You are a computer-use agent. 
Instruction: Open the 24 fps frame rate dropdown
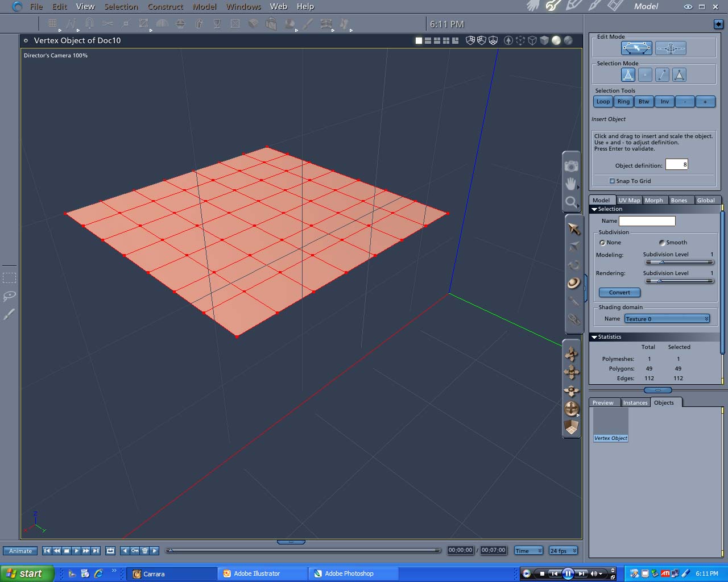click(x=563, y=551)
